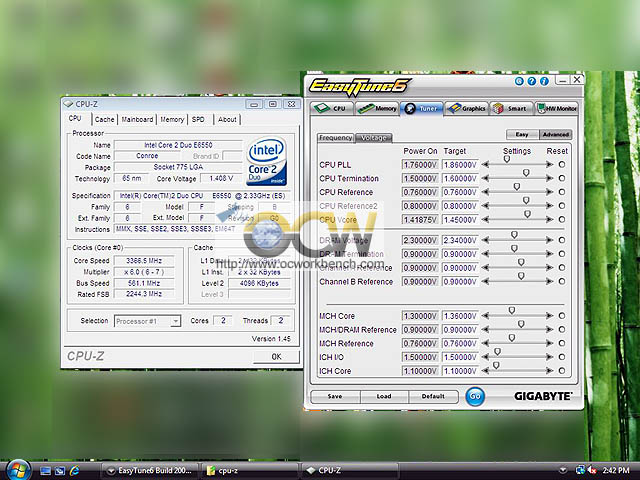
Task: Switch to the Graphics tab in EasyTune6
Action: point(466,109)
